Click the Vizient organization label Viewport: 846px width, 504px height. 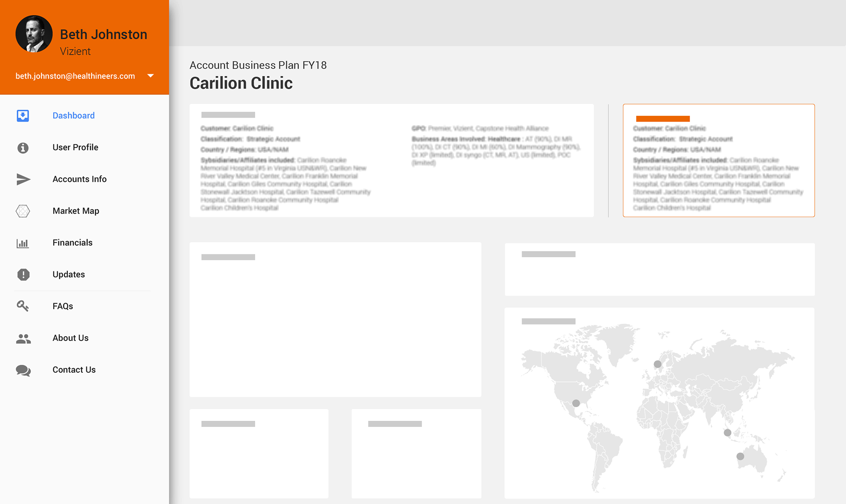pyautogui.click(x=75, y=51)
